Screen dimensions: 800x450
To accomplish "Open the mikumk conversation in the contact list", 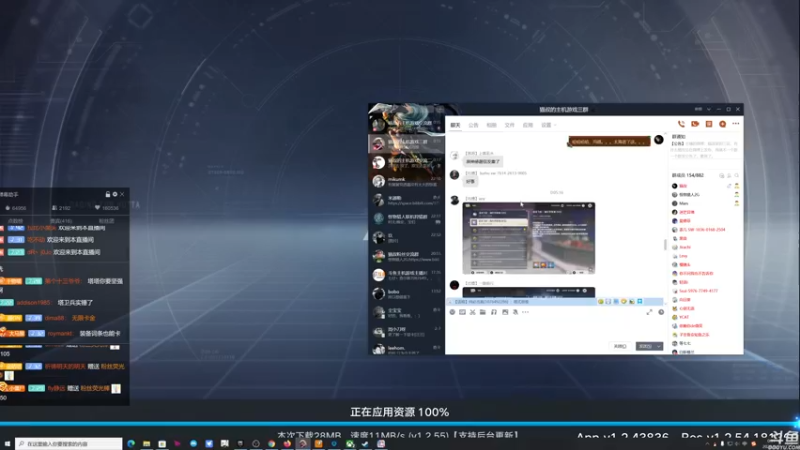I will click(407, 181).
